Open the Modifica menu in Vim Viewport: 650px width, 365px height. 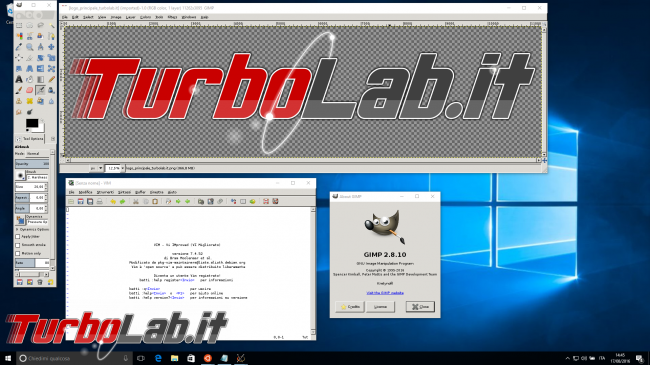click(85, 192)
